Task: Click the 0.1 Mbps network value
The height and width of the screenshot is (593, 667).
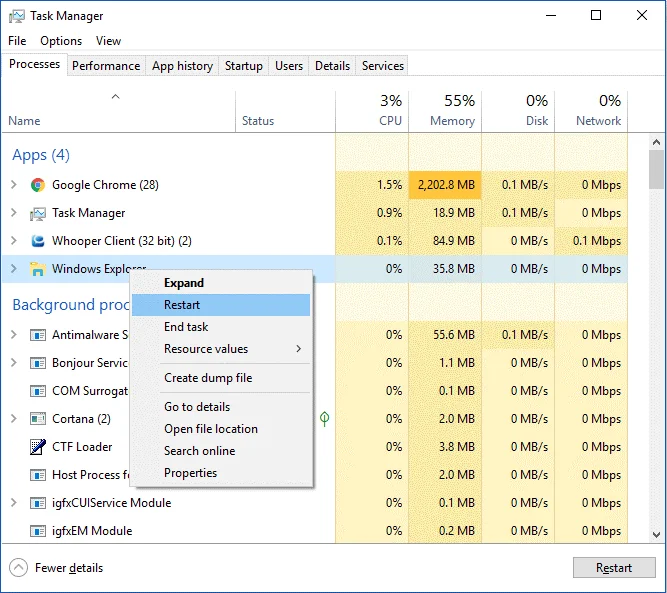Action: click(x=597, y=241)
